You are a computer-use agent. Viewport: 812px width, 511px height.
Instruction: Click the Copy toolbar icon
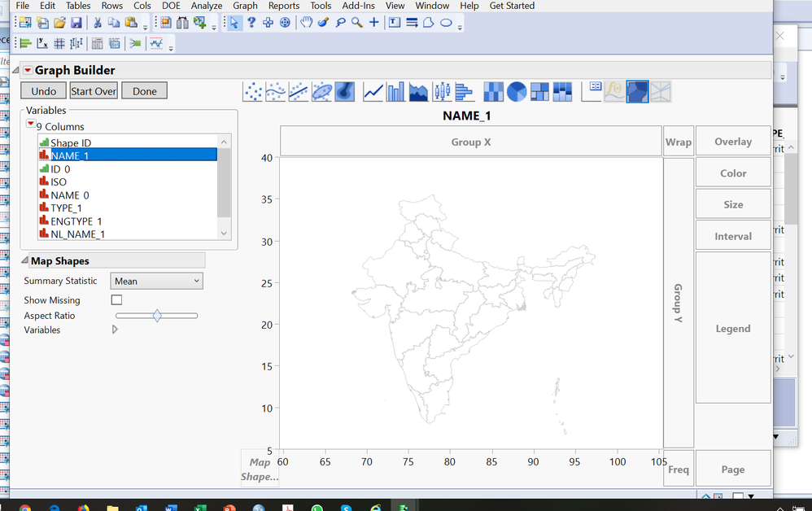(114, 23)
